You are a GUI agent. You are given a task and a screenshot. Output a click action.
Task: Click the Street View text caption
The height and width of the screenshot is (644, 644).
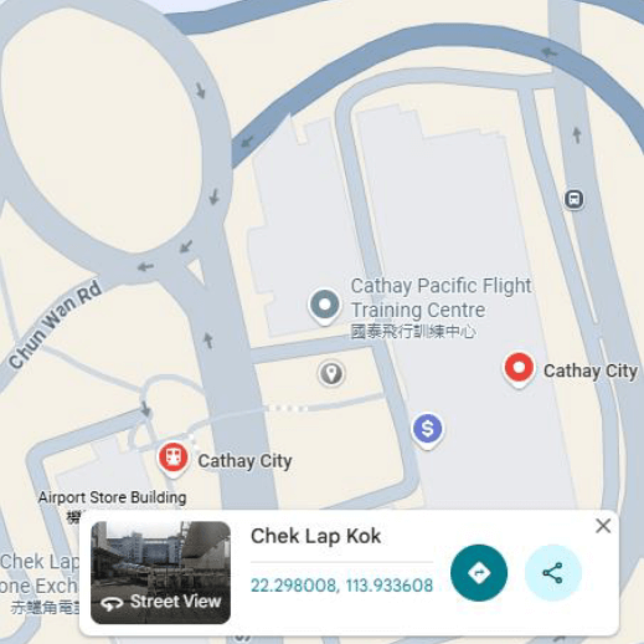point(175,602)
